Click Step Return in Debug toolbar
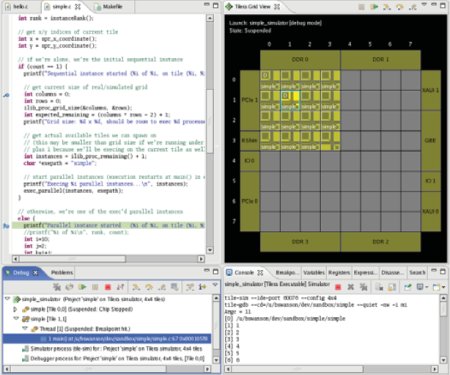The height and width of the screenshot is (375, 450). (162, 287)
